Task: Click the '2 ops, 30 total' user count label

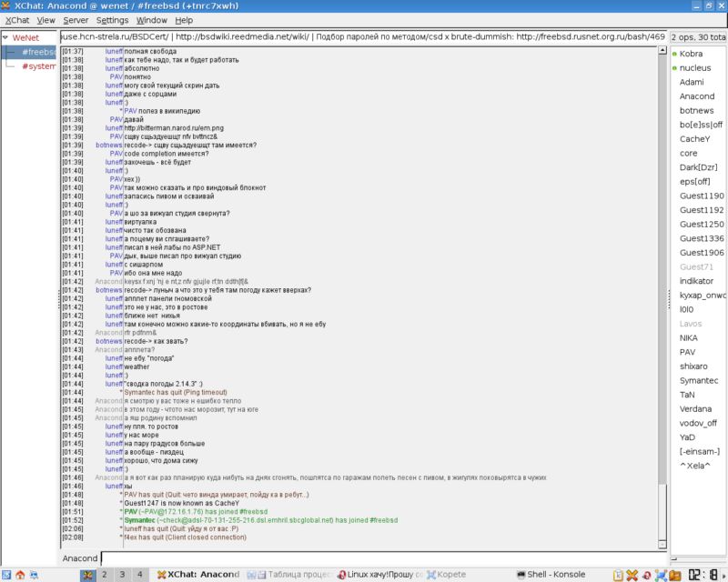Action: [698, 37]
